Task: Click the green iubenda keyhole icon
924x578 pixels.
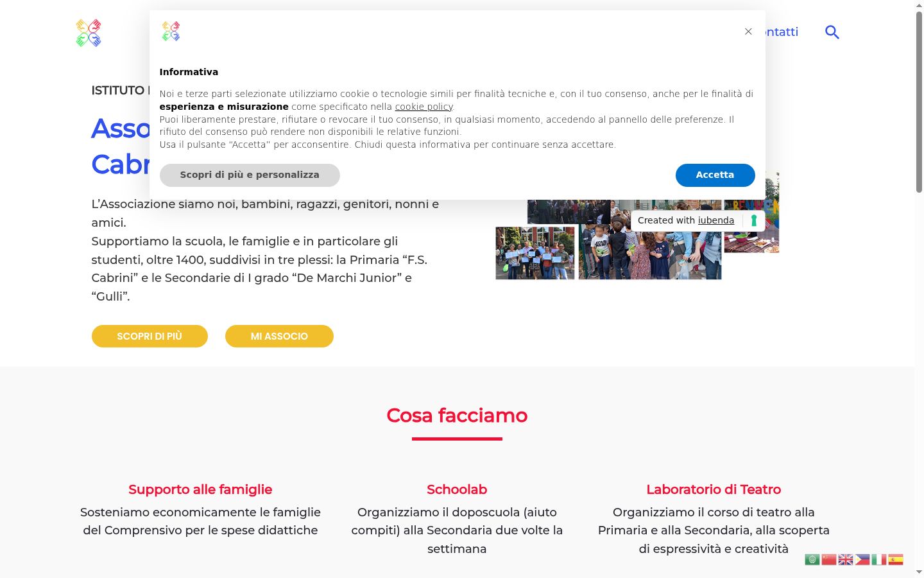Action: tap(754, 220)
